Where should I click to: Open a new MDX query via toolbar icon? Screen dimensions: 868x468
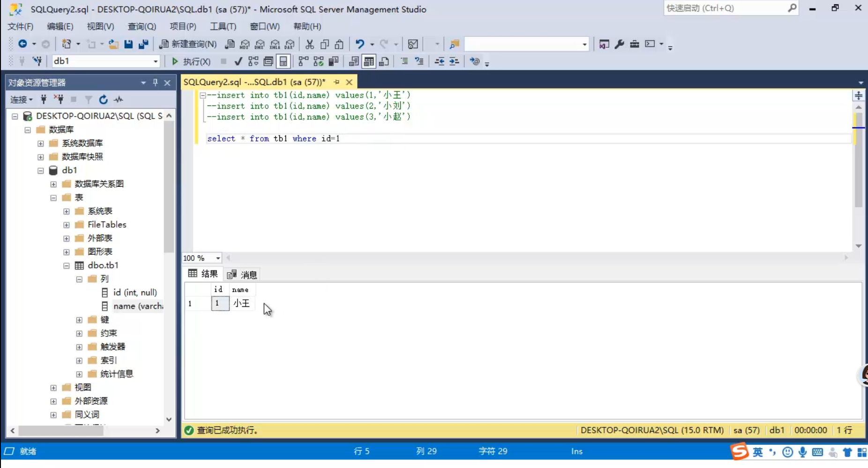coord(245,44)
